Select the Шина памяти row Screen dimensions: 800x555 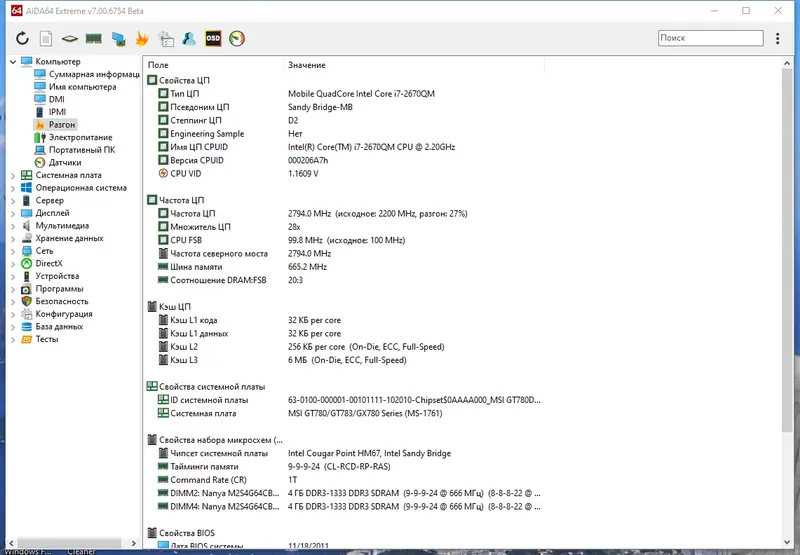click(x=345, y=267)
